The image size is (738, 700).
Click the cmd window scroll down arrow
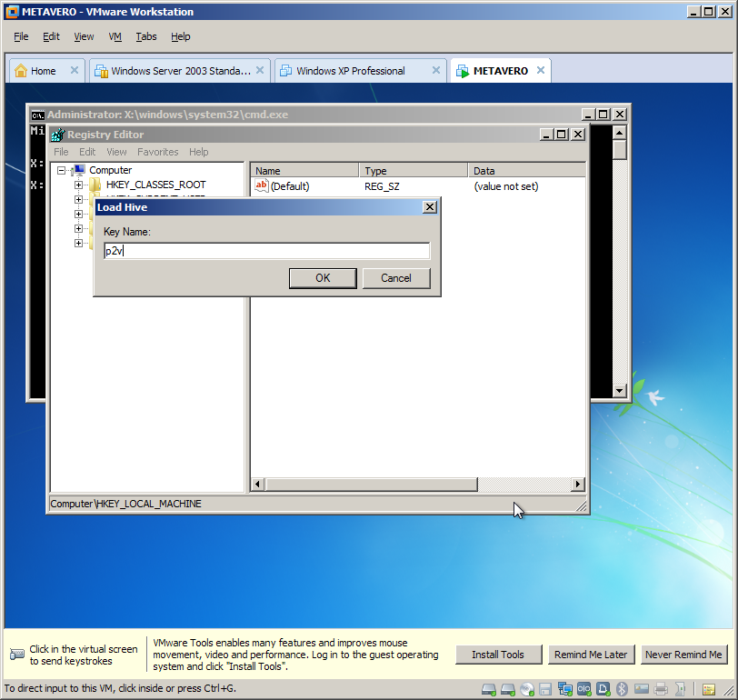[x=620, y=390]
